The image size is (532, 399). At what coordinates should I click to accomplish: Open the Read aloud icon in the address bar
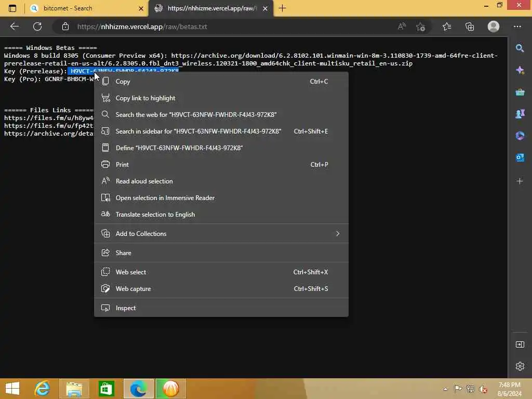(x=402, y=26)
